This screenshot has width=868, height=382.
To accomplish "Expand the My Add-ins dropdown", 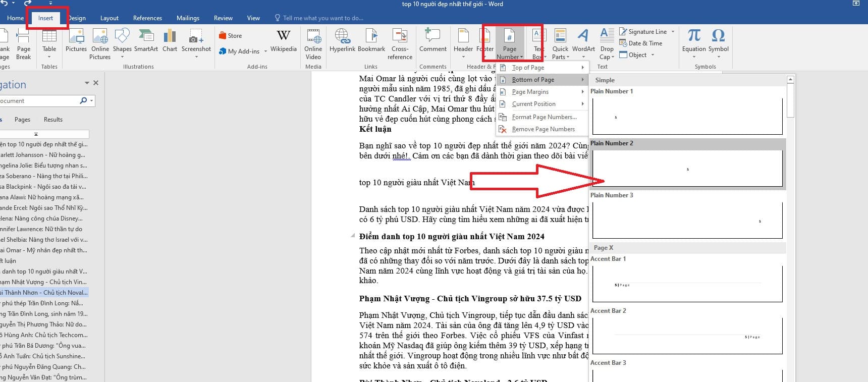I will click(264, 51).
